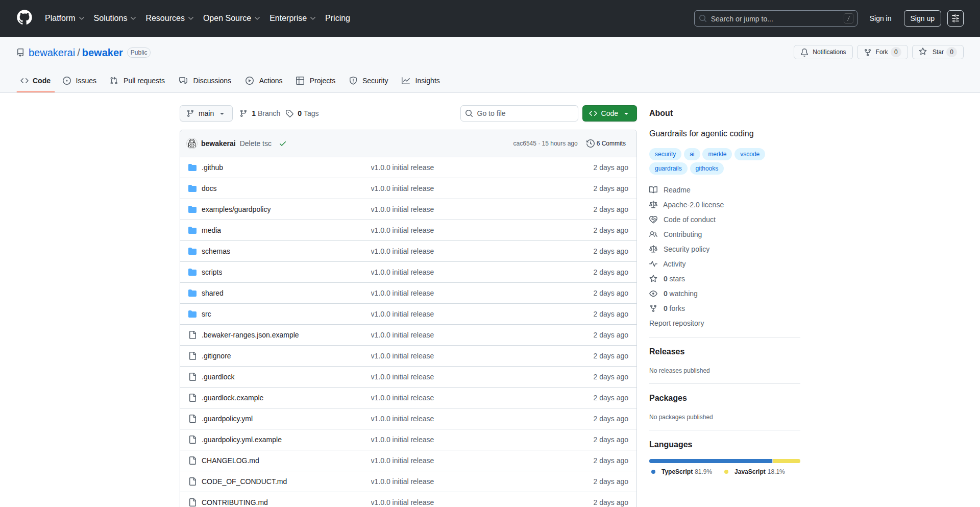
Task: Click the green commit status checkmark
Action: click(x=283, y=143)
